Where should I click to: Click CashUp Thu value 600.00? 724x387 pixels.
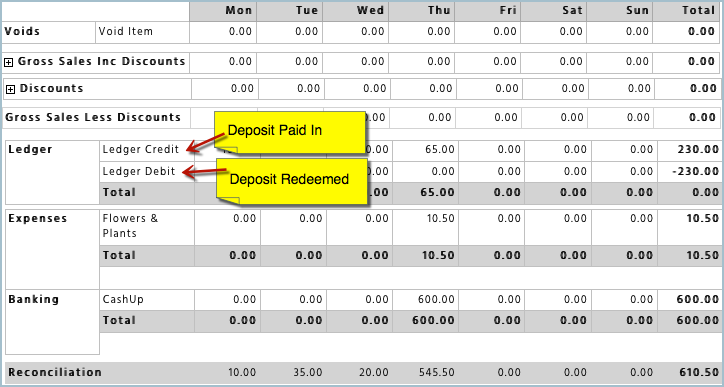(436, 299)
